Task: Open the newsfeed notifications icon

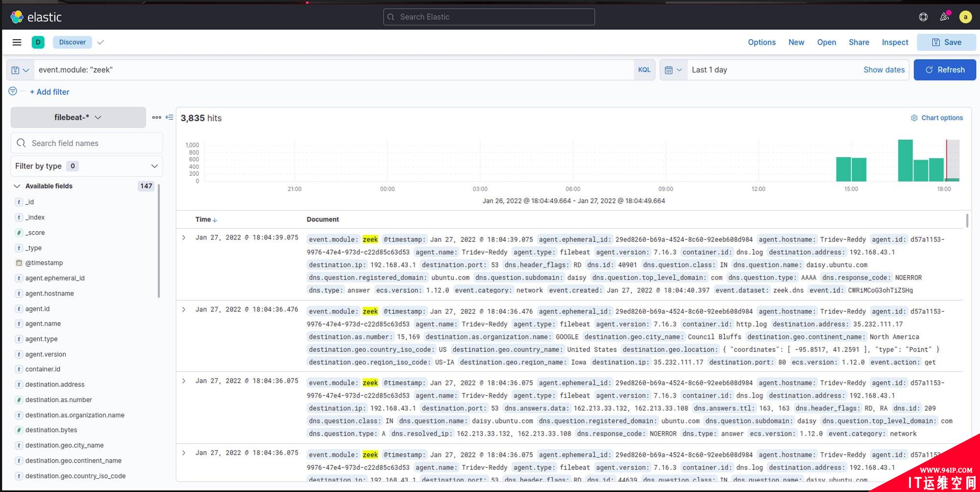Action: point(945,17)
